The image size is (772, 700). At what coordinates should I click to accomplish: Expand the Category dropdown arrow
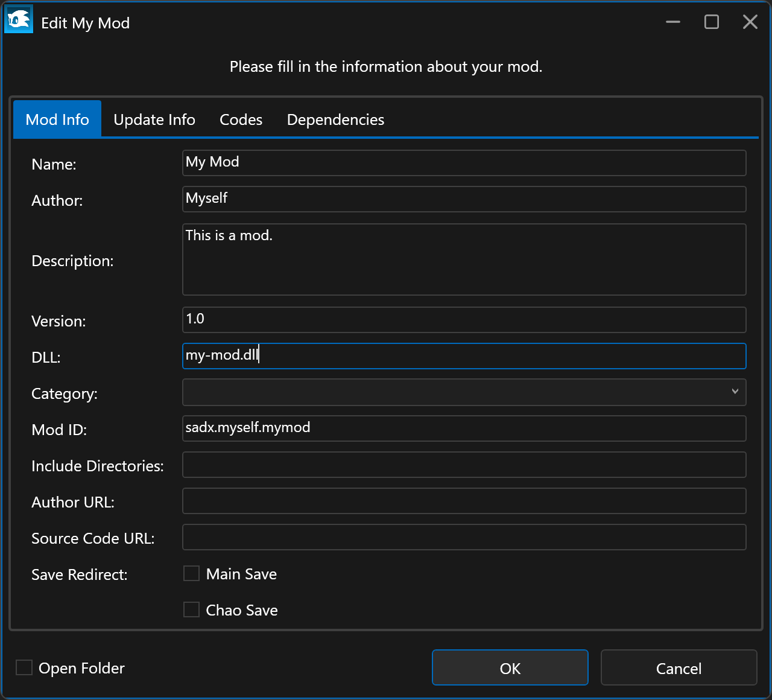coord(735,392)
